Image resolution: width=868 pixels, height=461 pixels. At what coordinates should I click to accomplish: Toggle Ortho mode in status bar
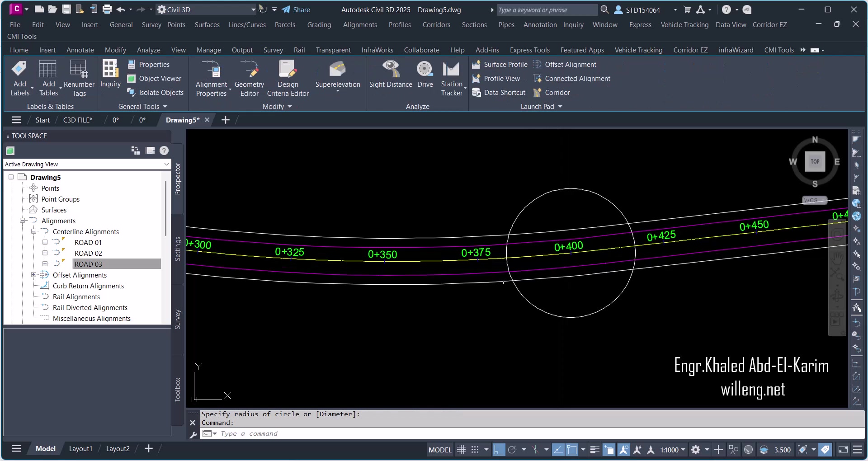click(499, 449)
